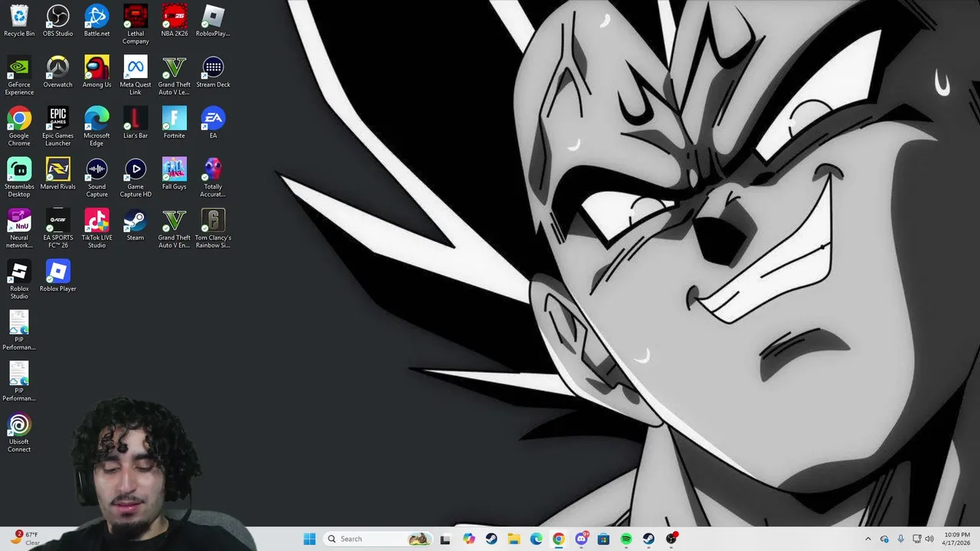The width and height of the screenshot is (980, 551).
Task: Select the TikTok LIVE Studio desktop icon
Action: 96,229
